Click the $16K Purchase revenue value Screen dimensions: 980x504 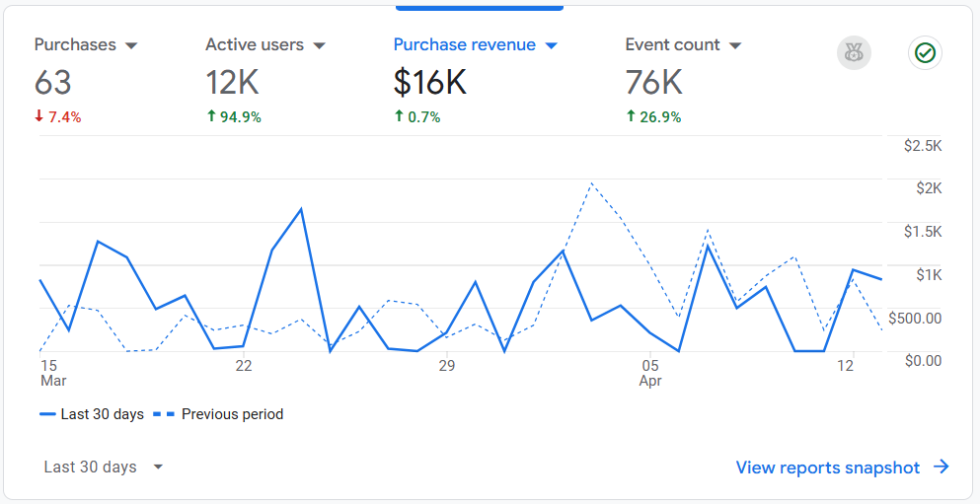point(429,83)
